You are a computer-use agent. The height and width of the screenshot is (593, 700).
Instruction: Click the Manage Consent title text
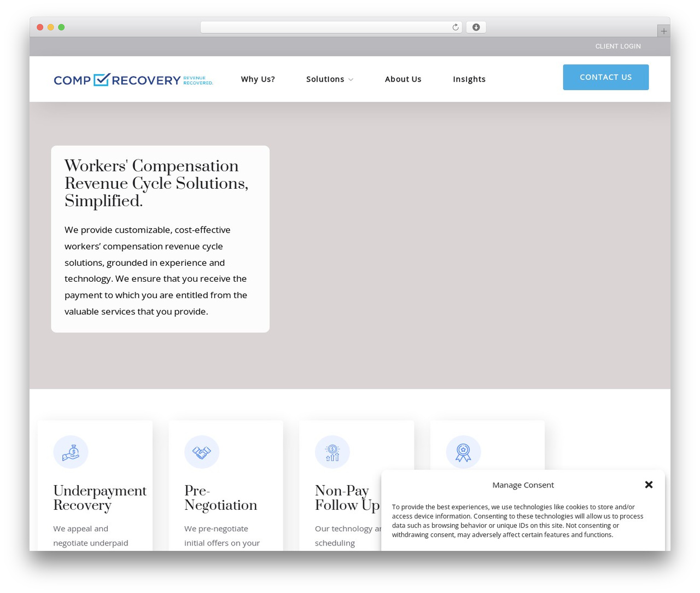(523, 485)
